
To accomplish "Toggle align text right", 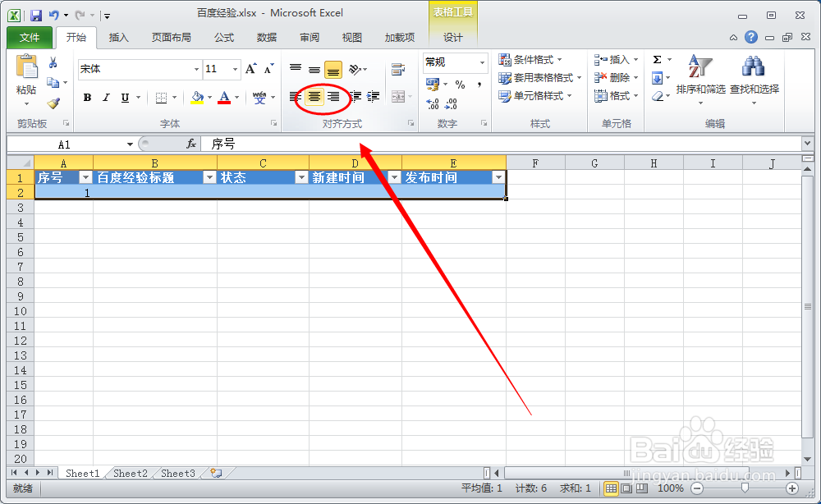I will pos(333,96).
